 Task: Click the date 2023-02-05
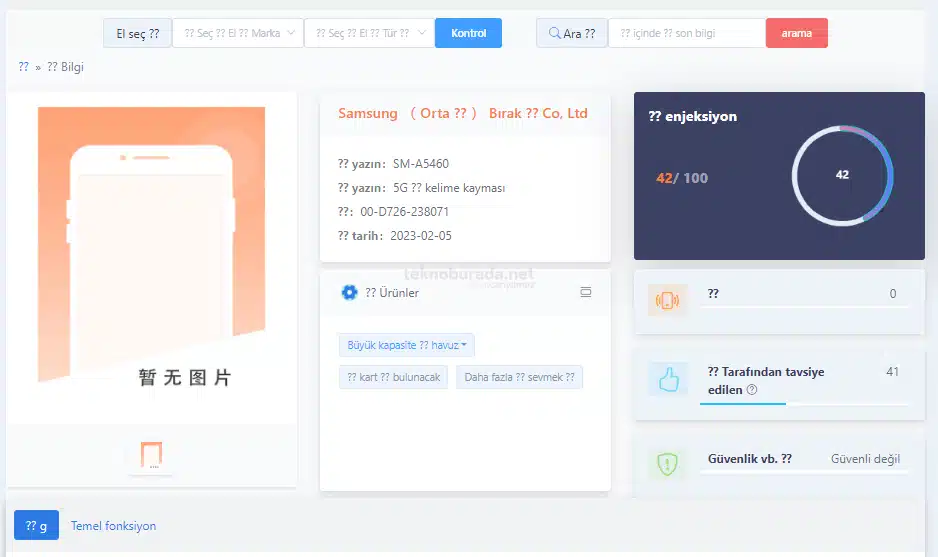tap(421, 235)
